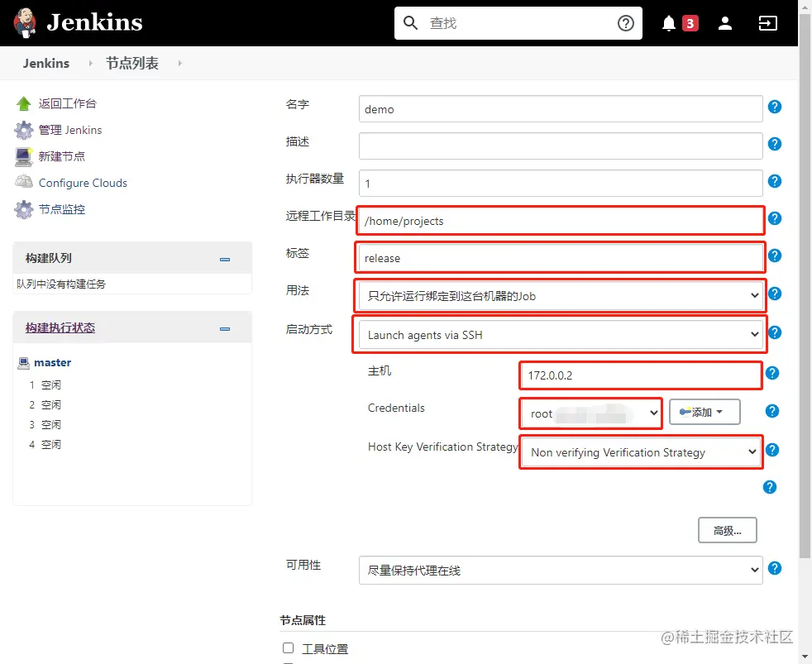Click the 高级... button

pos(727,530)
